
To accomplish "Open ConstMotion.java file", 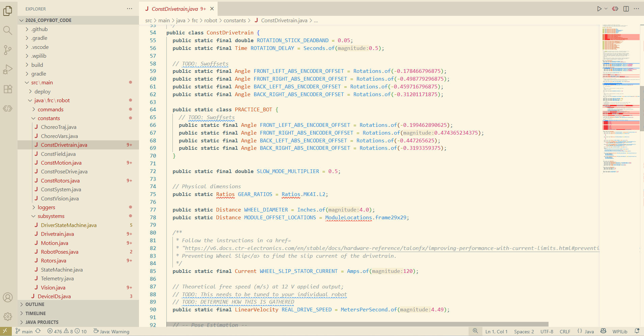I will point(78,163).
